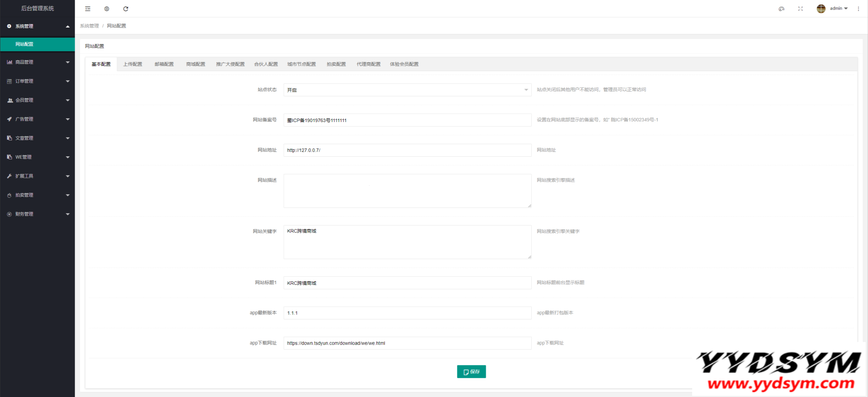
Task: Click the 系统管理 gear icon
Action: click(x=9, y=26)
